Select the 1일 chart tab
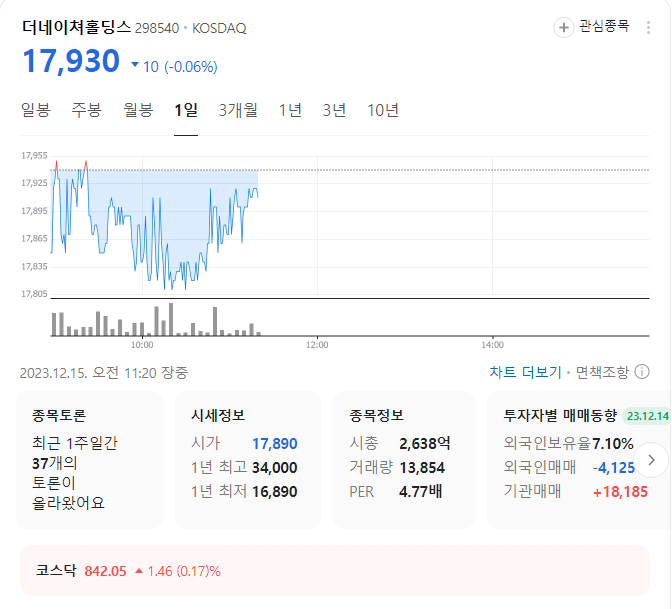 tap(186, 110)
